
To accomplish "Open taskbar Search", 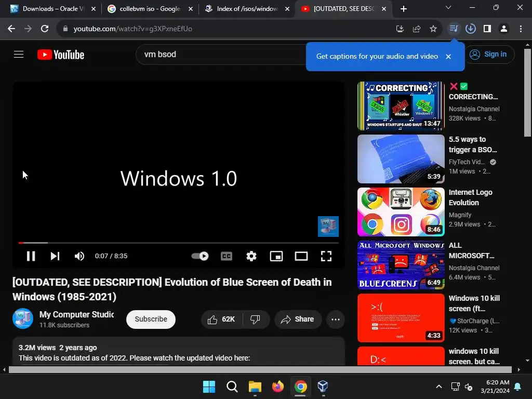I will [x=232, y=387].
